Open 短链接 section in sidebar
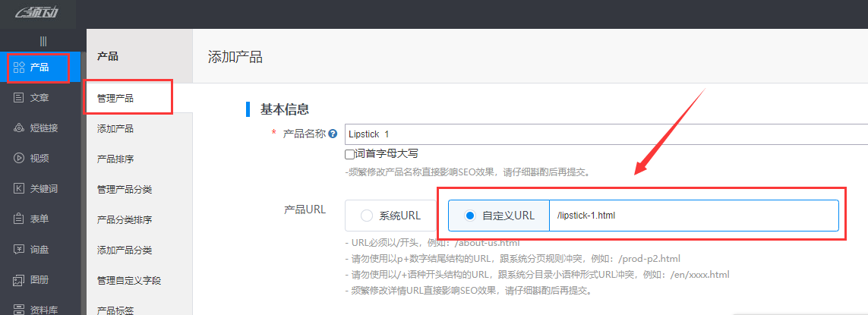 pyautogui.click(x=39, y=128)
